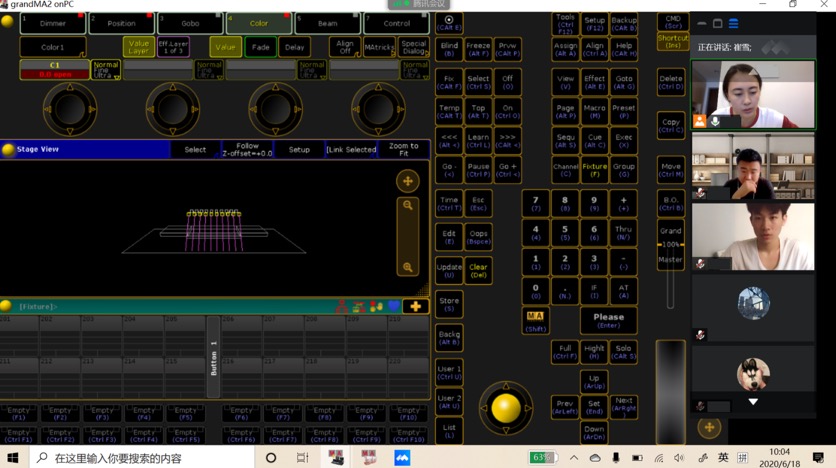
Task: Click the first grandMA2 icon in taskbar
Action: point(336,457)
